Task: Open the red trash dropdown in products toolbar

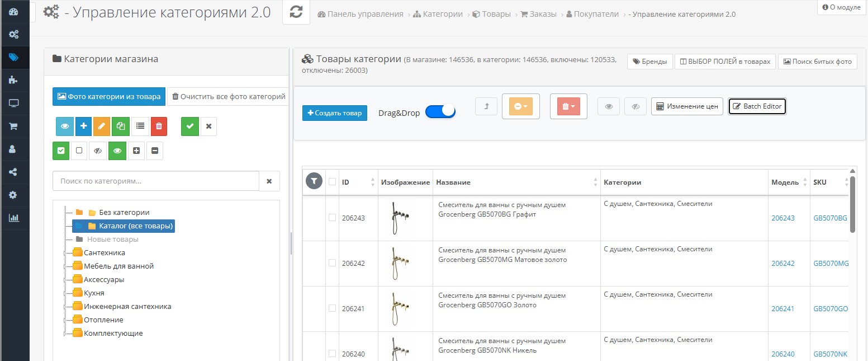Action: [x=568, y=106]
